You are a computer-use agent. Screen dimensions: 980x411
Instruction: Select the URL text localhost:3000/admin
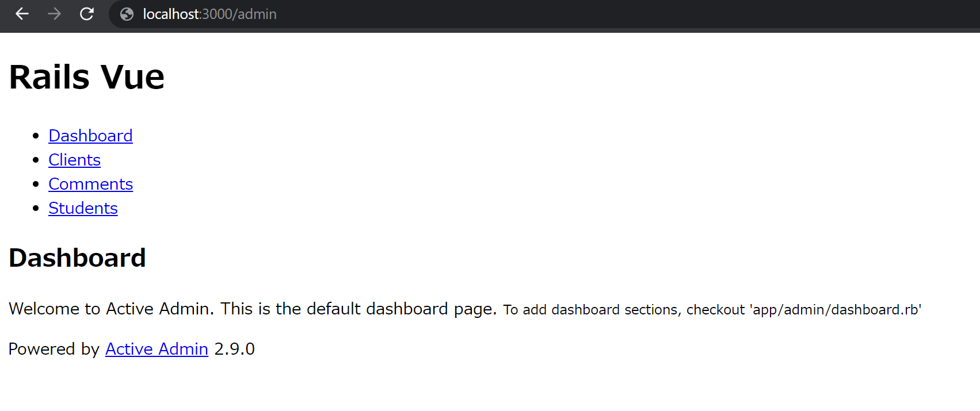209,14
